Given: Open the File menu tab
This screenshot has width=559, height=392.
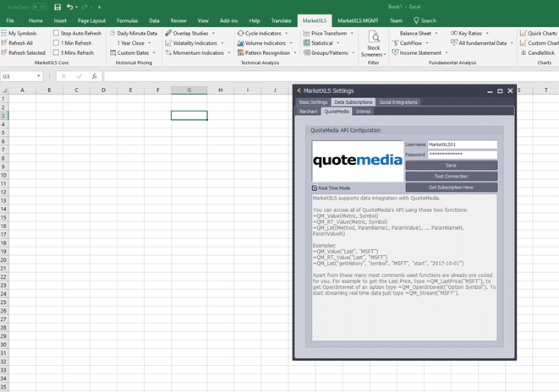Looking at the screenshot, I should click(10, 20).
